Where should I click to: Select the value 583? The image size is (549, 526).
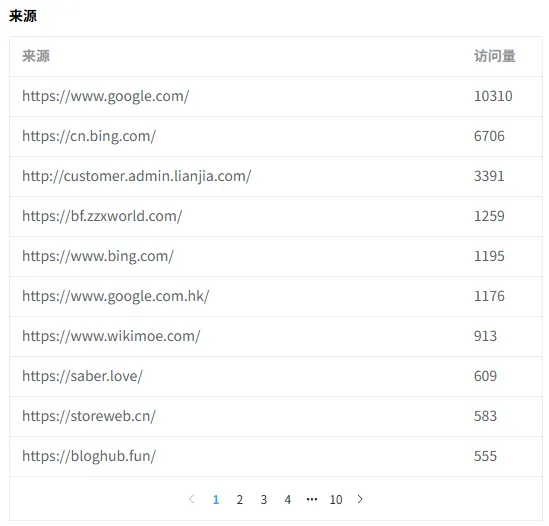(485, 416)
